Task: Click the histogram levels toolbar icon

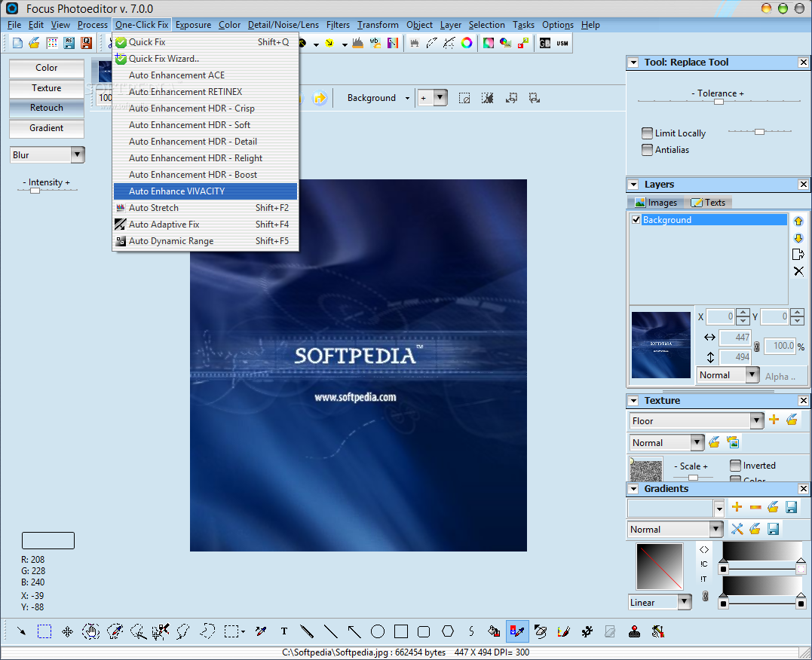Action: (x=357, y=43)
